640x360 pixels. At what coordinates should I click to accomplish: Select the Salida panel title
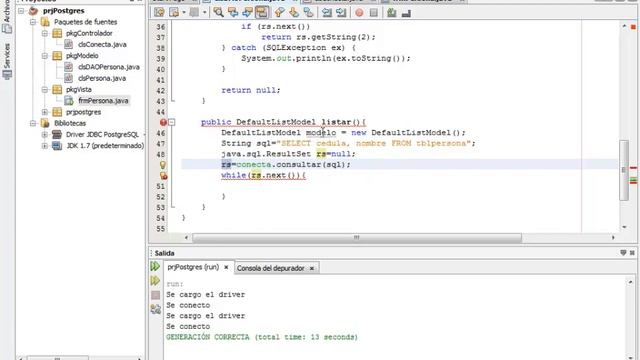pyautogui.click(x=164, y=253)
